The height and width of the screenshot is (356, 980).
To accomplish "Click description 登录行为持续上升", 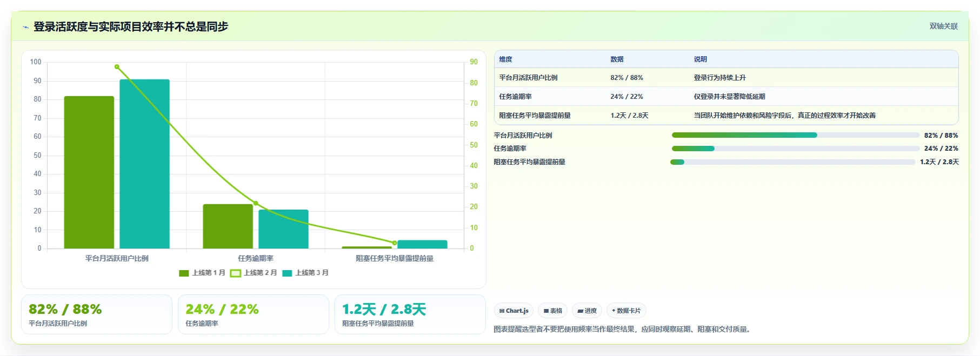I will click(x=720, y=78).
